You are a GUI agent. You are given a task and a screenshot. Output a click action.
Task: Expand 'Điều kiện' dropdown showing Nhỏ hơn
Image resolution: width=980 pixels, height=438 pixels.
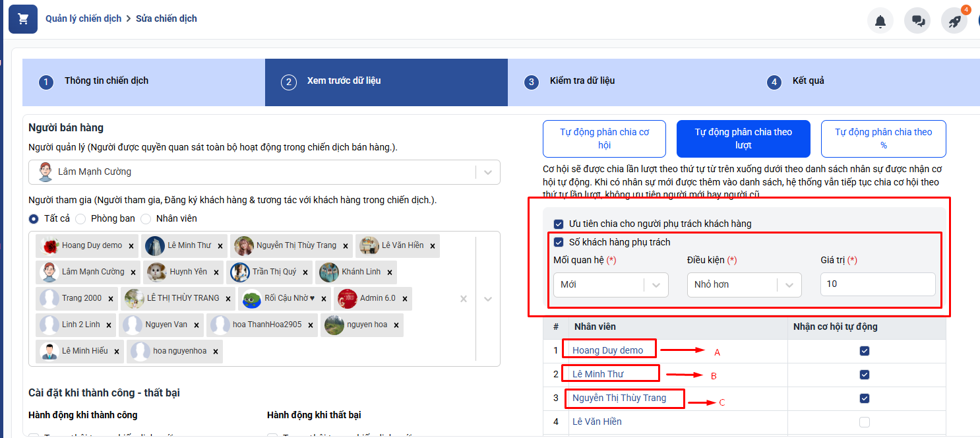tap(789, 285)
